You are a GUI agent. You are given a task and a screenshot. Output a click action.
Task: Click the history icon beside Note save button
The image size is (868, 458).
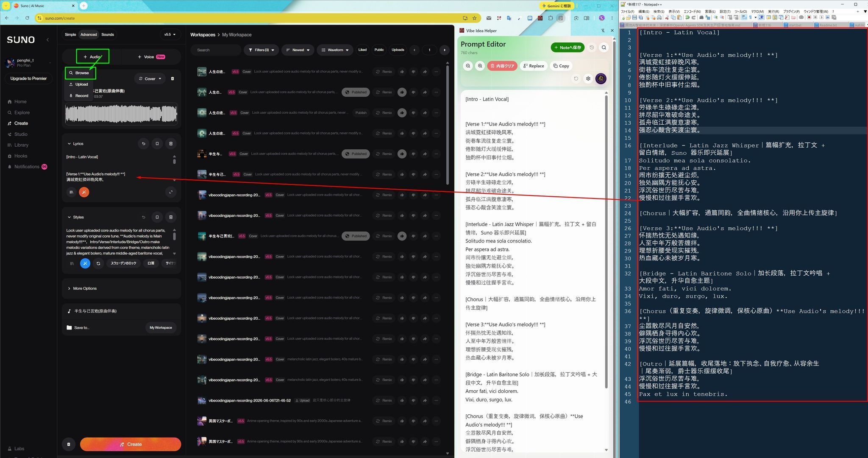click(x=592, y=47)
